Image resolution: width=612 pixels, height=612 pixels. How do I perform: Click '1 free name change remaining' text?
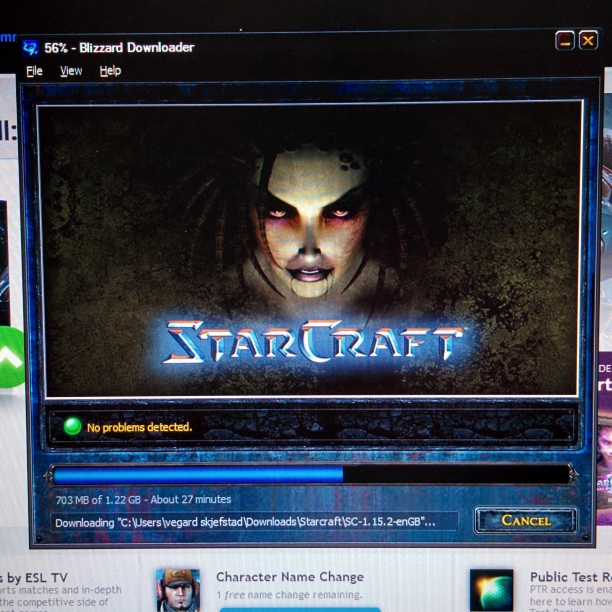tap(290, 595)
